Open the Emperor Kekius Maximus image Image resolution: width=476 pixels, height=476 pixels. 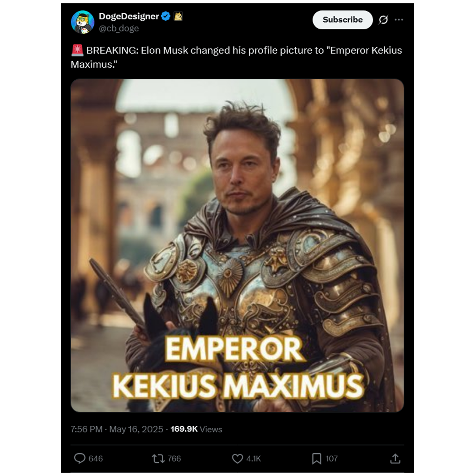click(237, 245)
